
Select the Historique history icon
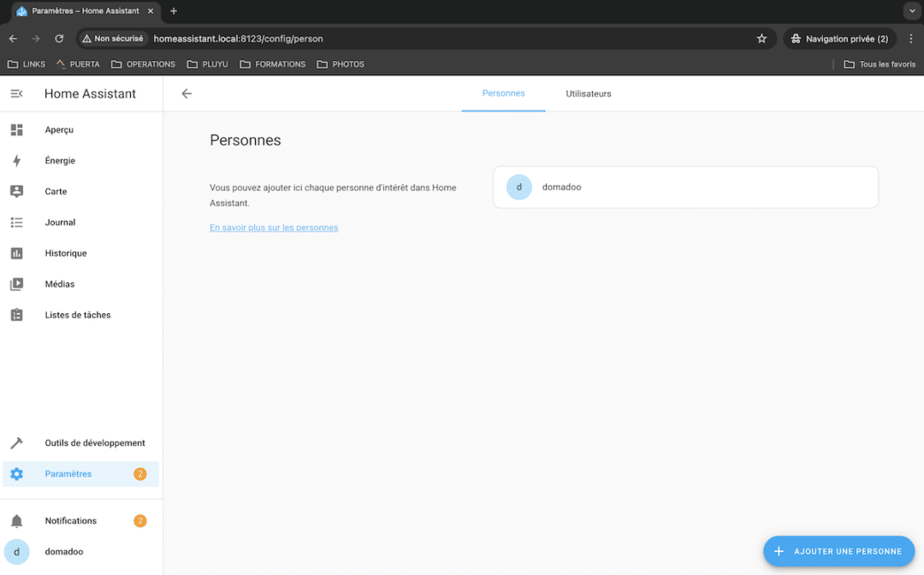click(x=17, y=252)
